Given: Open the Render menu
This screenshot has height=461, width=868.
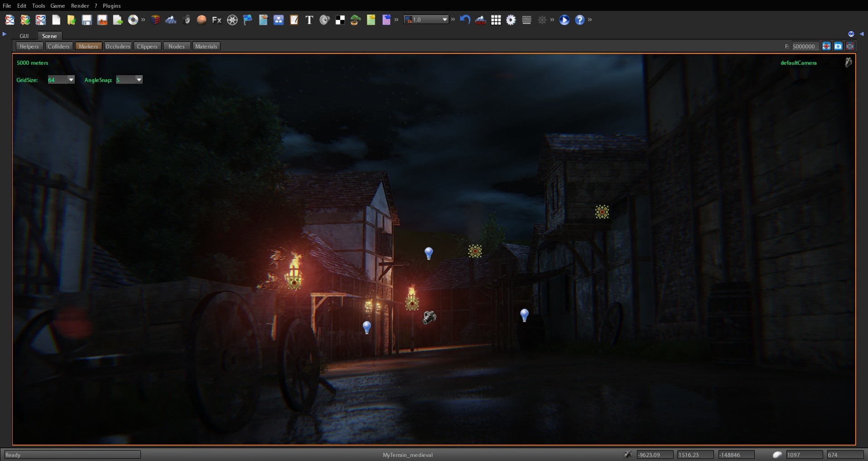Looking at the screenshot, I should coord(80,5).
